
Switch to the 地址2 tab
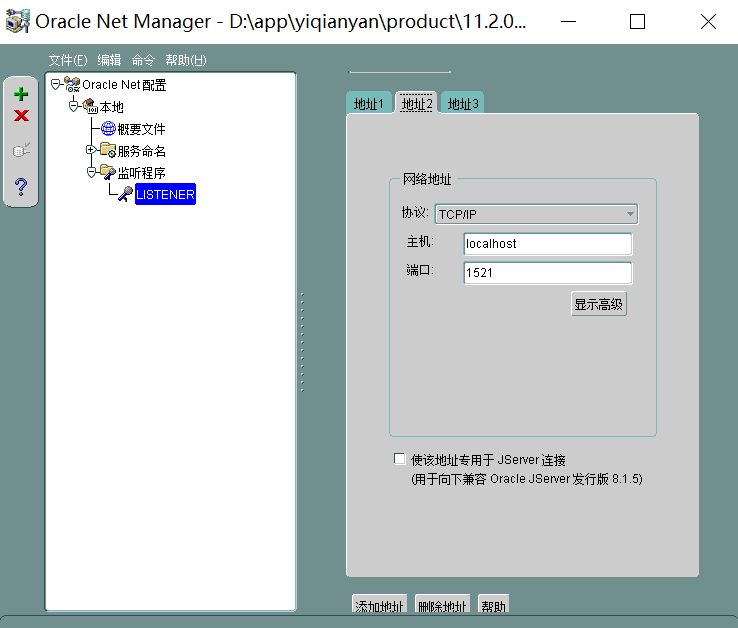click(x=417, y=104)
